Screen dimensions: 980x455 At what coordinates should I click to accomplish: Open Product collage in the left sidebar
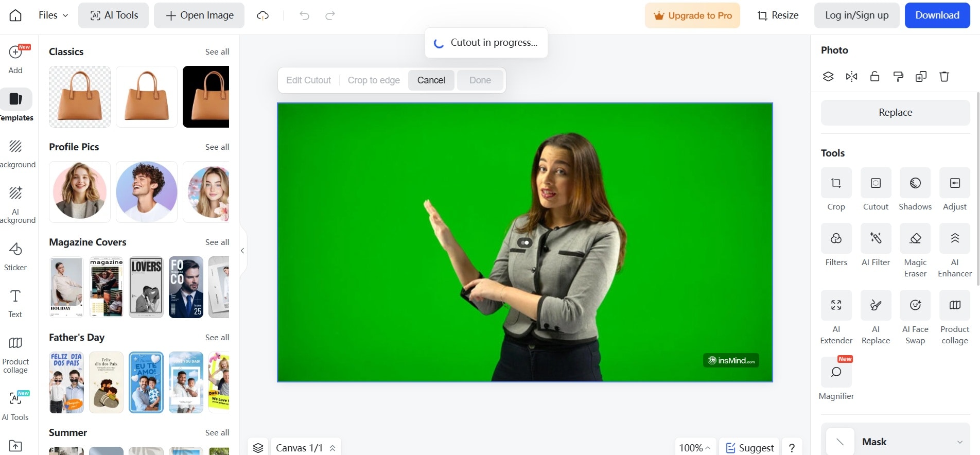point(15,355)
